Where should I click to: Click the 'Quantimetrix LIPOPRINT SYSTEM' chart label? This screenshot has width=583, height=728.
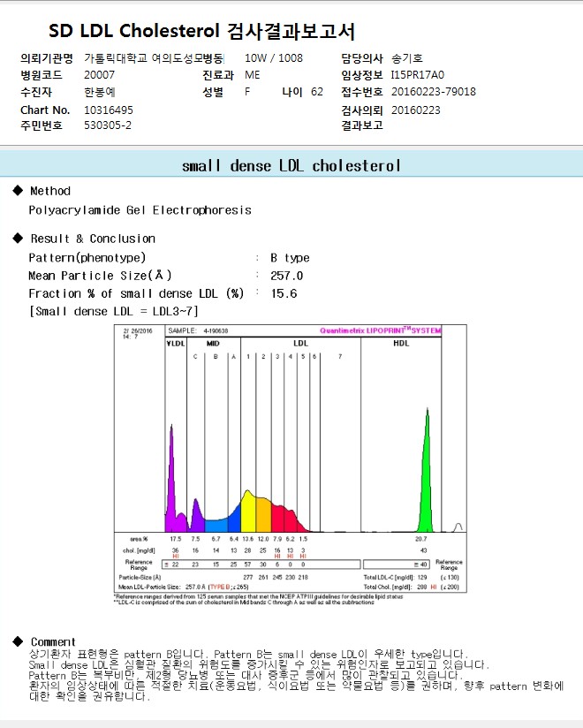381,330
